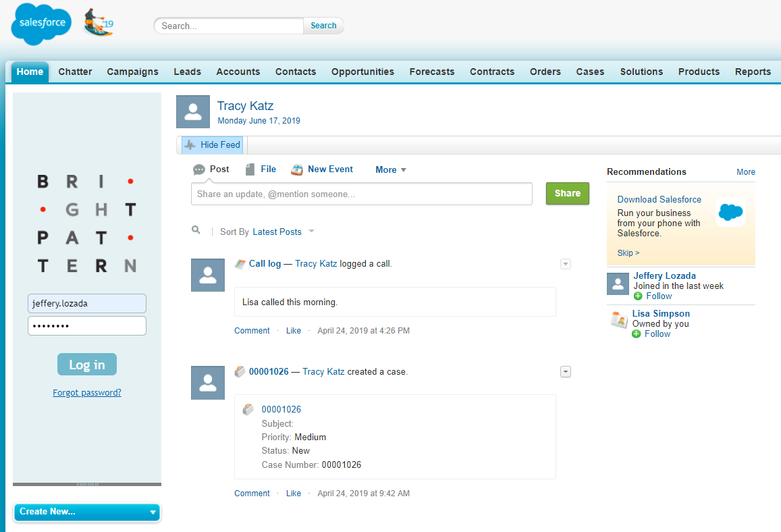
Task: Switch to the Products tab
Action: point(699,72)
